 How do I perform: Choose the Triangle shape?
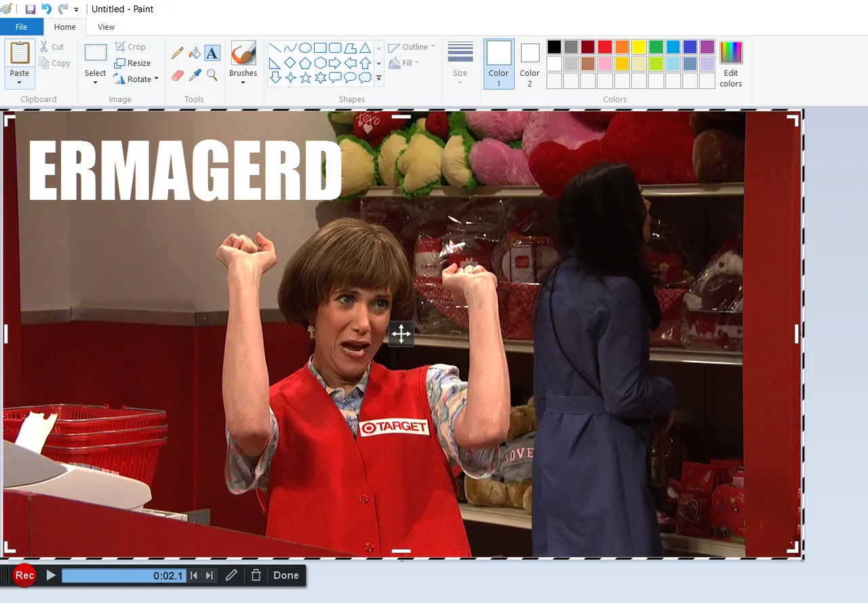(365, 48)
